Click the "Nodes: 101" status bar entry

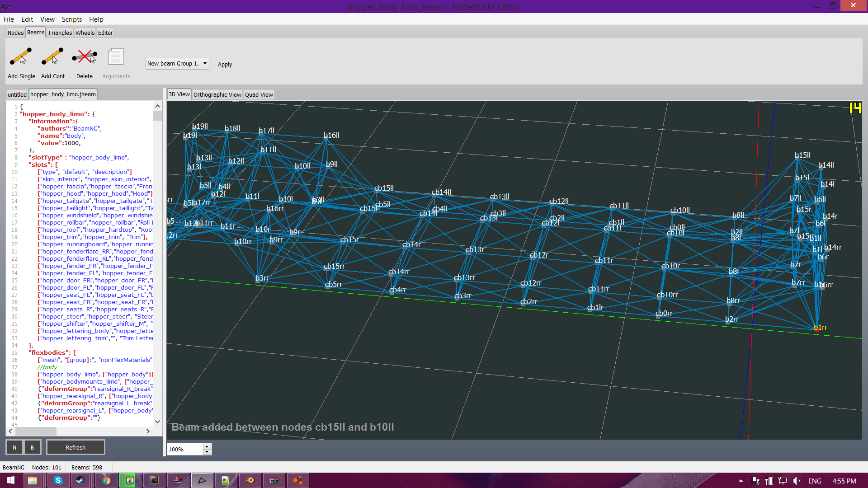(47, 467)
